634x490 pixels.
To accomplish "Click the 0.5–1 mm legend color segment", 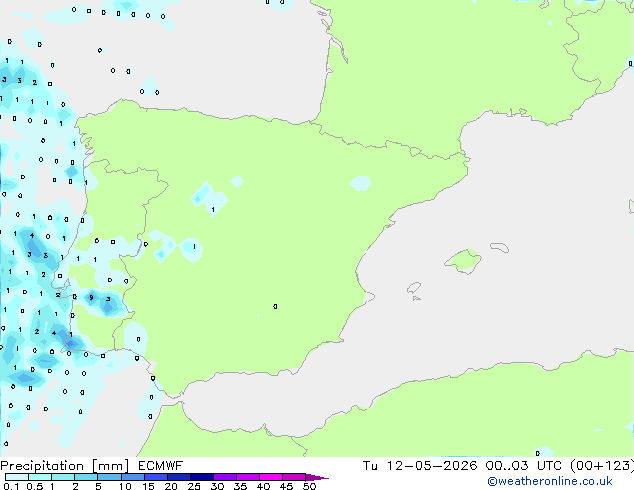I will point(40,477).
